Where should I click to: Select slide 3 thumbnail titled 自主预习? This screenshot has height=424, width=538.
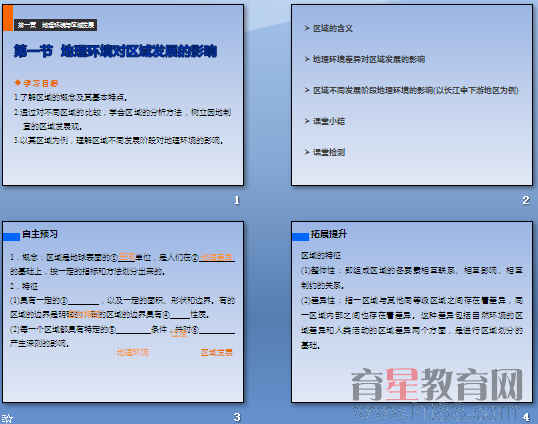(123, 312)
